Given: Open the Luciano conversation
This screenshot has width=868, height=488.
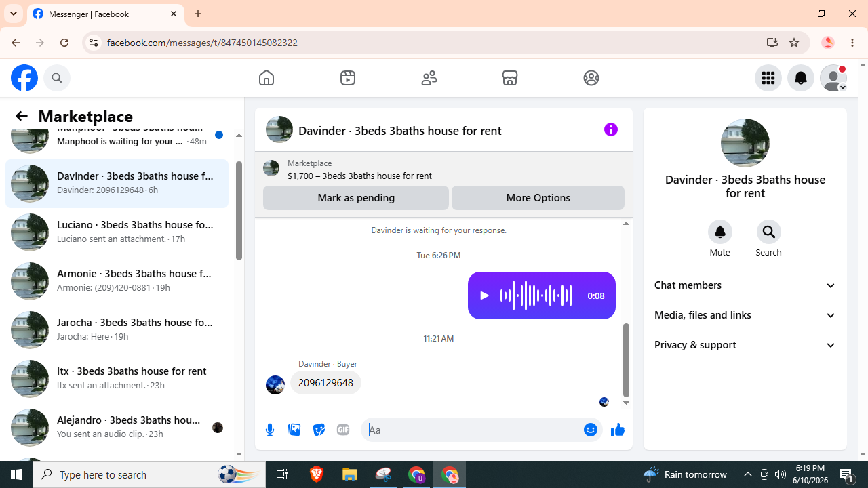Looking at the screenshot, I should (x=117, y=232).
